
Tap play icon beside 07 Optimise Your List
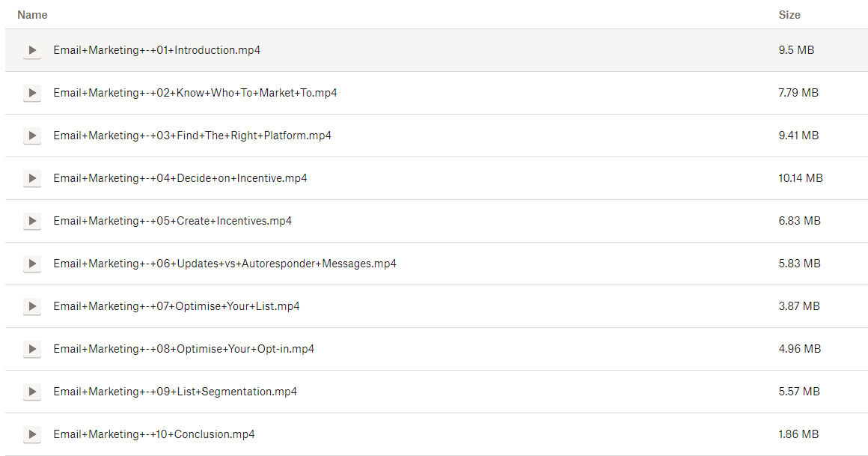coord(31,307)
